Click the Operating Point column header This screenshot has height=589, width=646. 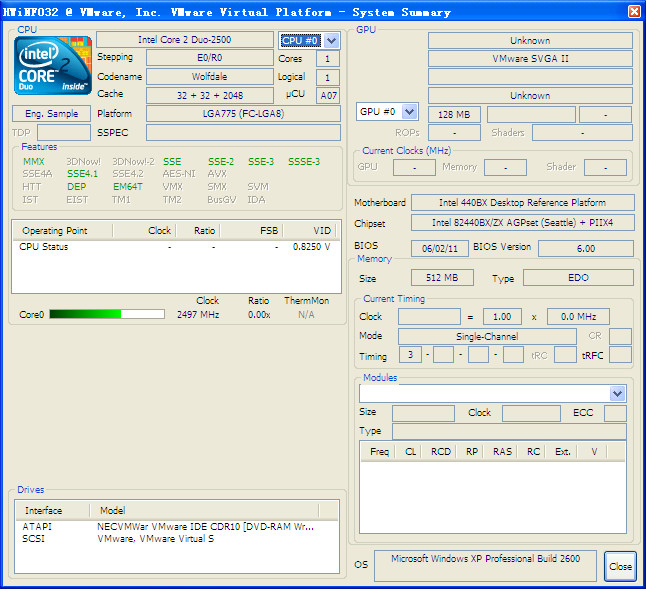[x=63, y=231]
